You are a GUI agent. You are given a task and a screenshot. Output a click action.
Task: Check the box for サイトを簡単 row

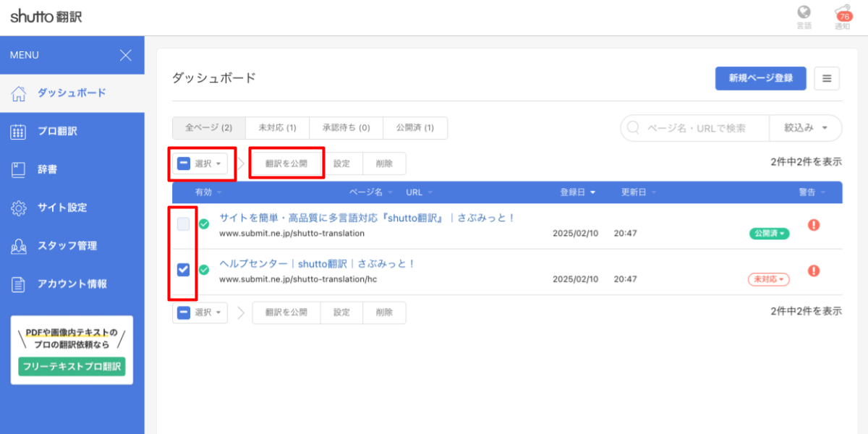[184, 224]
